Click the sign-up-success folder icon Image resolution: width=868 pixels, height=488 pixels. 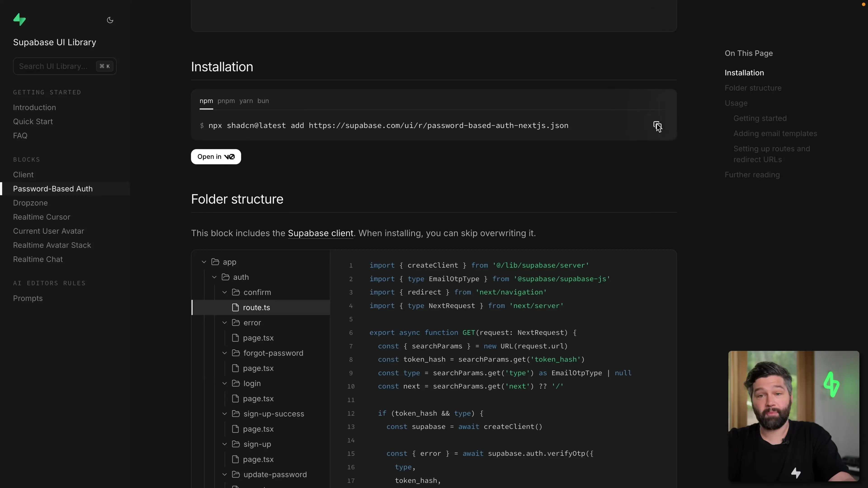(236, 414)
